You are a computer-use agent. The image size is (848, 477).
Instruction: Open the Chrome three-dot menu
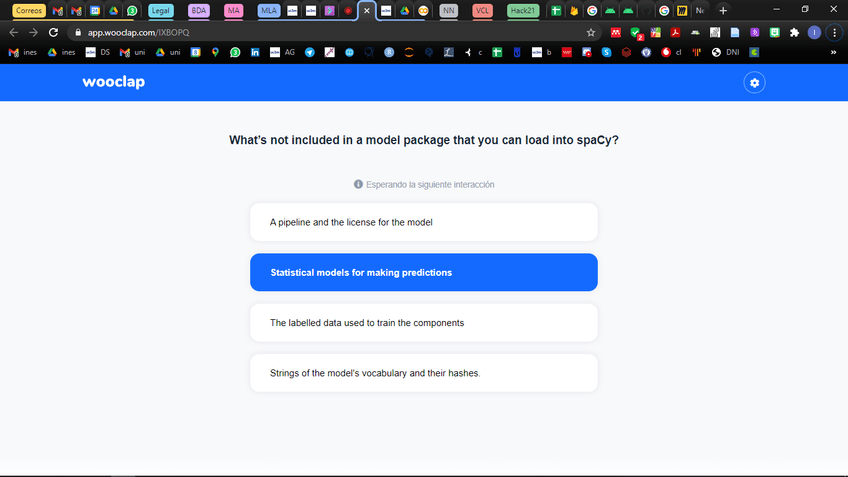(834, 32)
